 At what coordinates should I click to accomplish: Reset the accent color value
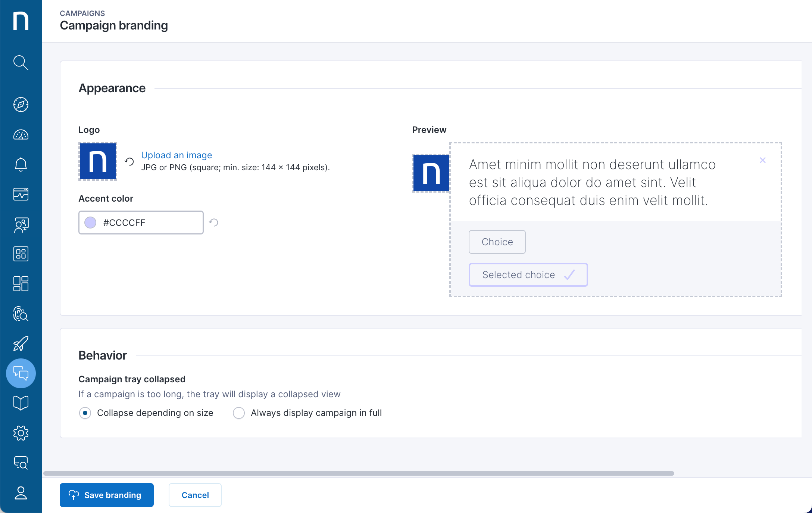(x=214, y=223)
